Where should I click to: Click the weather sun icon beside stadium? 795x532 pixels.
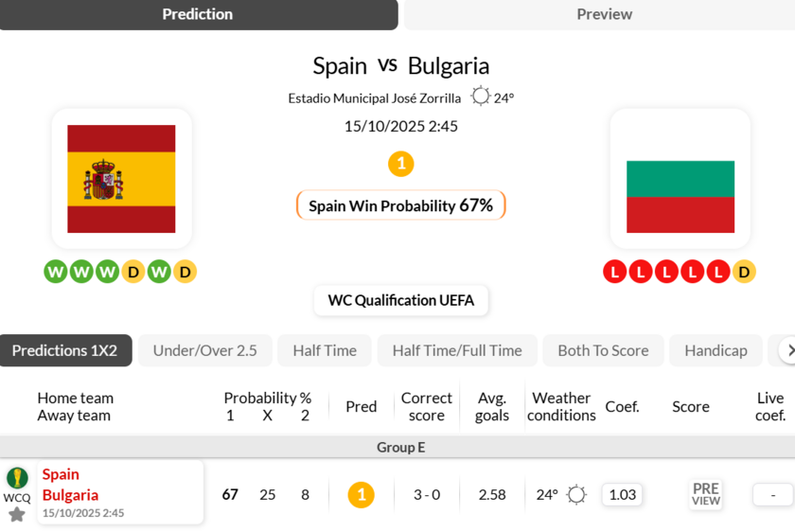click(481, 97)
